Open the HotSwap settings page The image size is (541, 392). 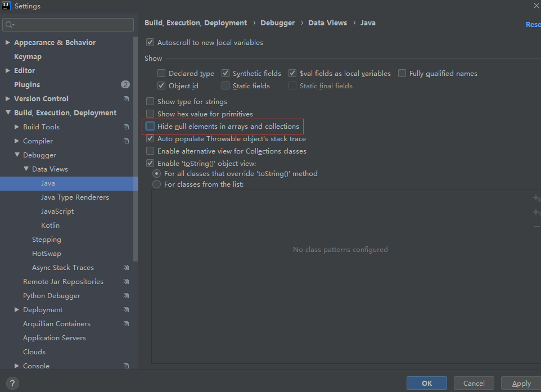pyautogui.click(x=47, y=254)
